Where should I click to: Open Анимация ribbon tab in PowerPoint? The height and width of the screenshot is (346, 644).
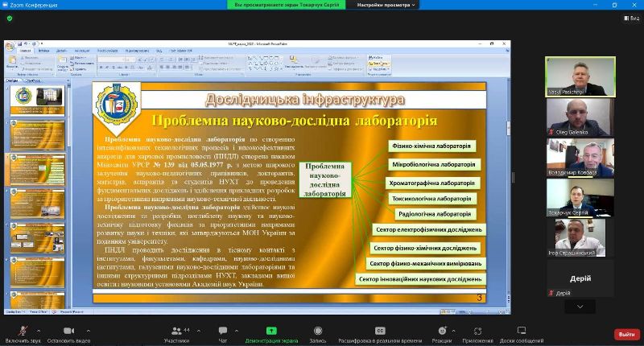pos(82,51)
